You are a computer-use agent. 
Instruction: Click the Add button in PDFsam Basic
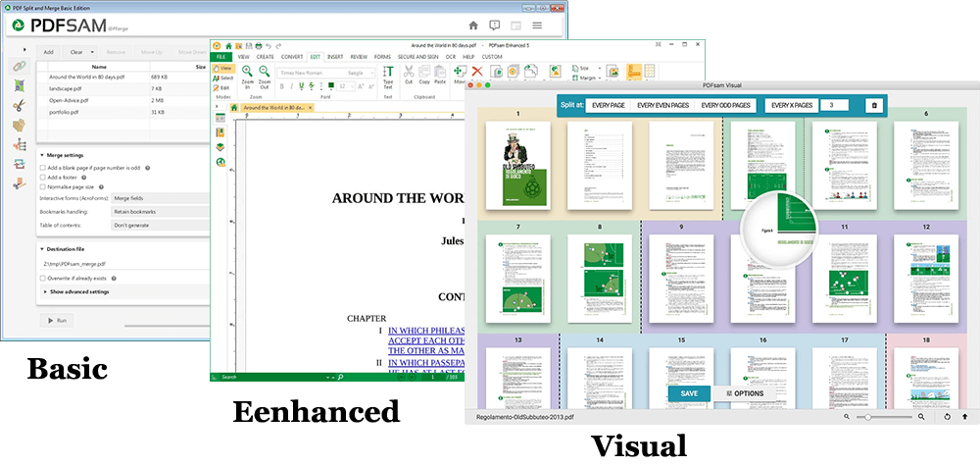coord(48,53)
